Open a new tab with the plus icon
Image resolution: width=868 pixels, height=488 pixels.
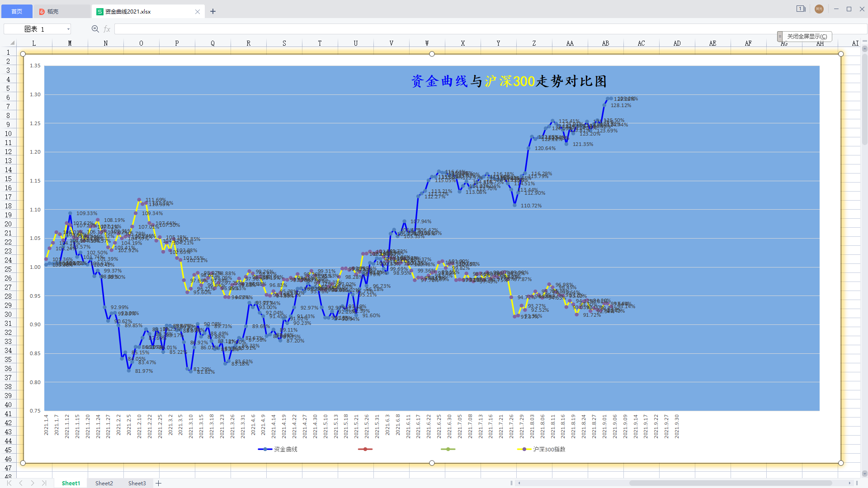coord(213,11)
